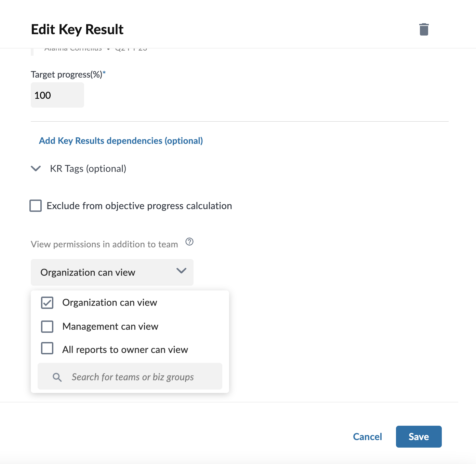Click Cancel link
Screen dimensions: 476x464
pyautogui.click(x=368, y=437)
